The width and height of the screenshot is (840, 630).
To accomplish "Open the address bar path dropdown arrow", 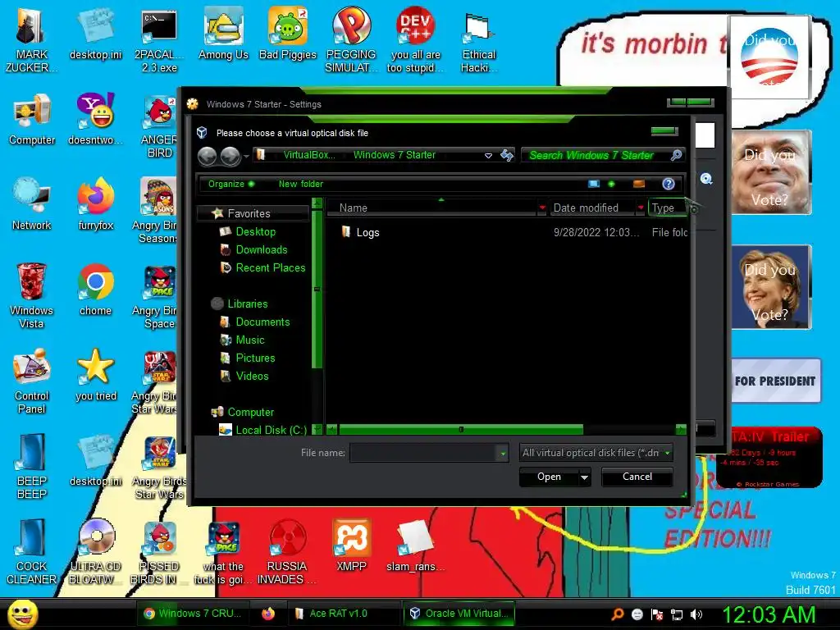I will tap(488, 155).
